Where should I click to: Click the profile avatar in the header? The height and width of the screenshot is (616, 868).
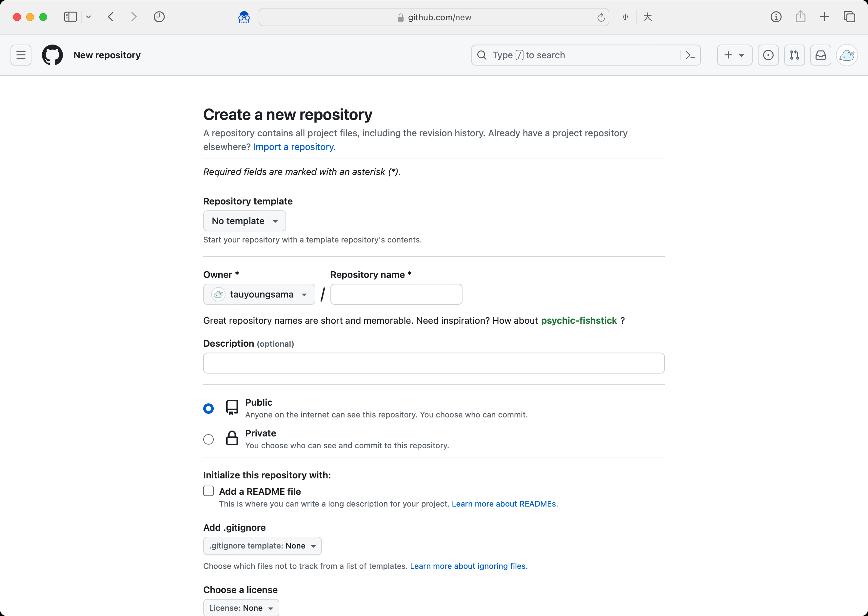click(847, 55)
